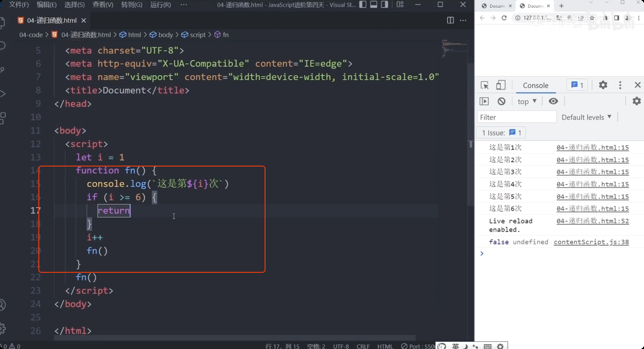Activate the DevTools inspect element picker
This screenshot has width=644, height=349.
pyautogui.click(x=485, y=85)
